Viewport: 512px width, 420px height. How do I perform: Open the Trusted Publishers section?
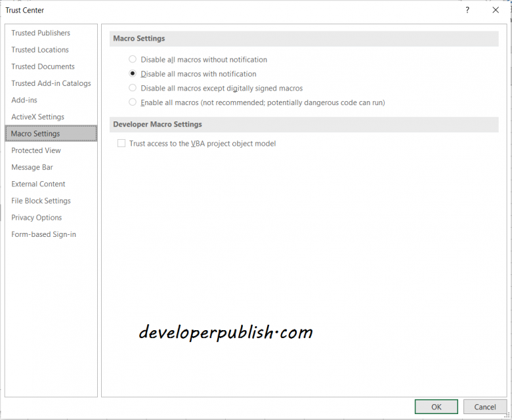pos(41,33)
